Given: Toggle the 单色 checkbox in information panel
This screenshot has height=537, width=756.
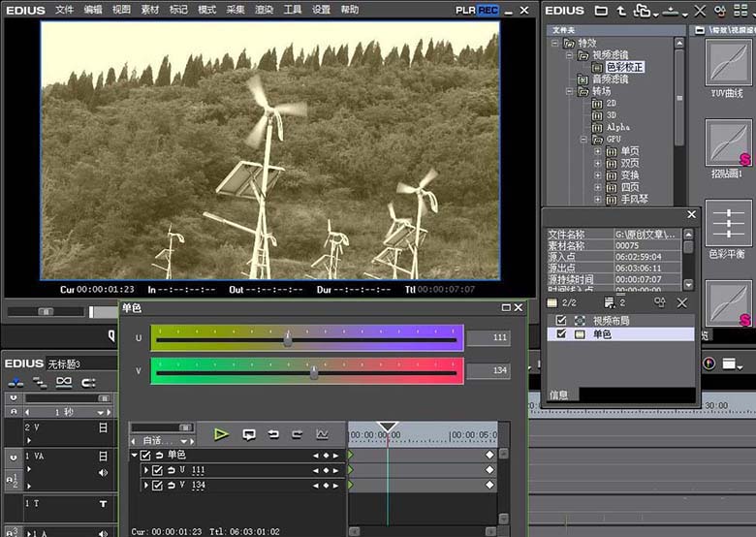Looking at the screenshot, I should click(561, 333).
